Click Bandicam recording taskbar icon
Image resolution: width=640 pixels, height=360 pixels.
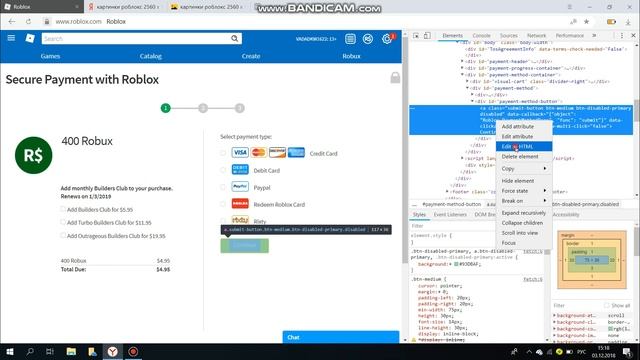click(x=133, y=351)
